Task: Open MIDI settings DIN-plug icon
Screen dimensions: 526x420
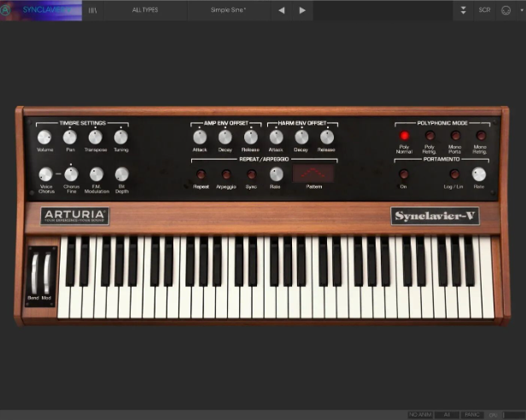Action: coord(506,10)
